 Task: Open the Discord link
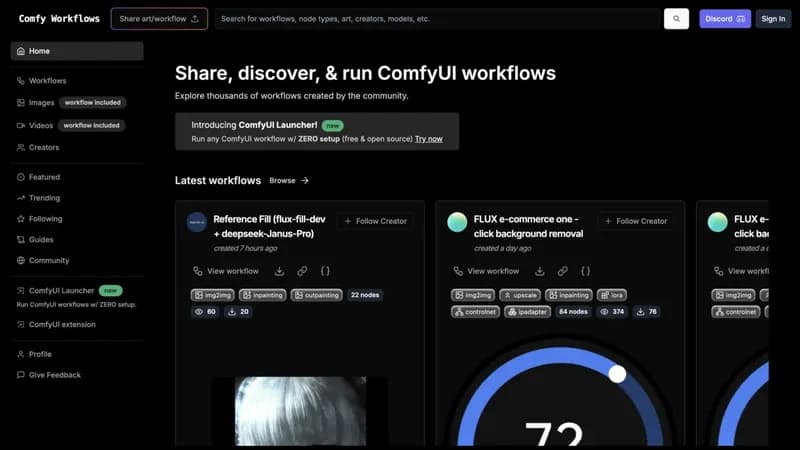(x=724, y=19)
